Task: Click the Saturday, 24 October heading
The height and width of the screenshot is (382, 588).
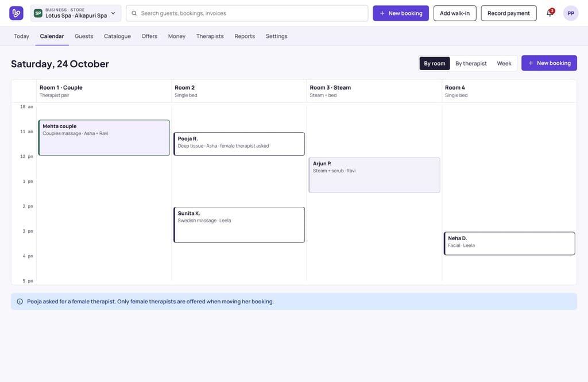Action: [60, 64]
